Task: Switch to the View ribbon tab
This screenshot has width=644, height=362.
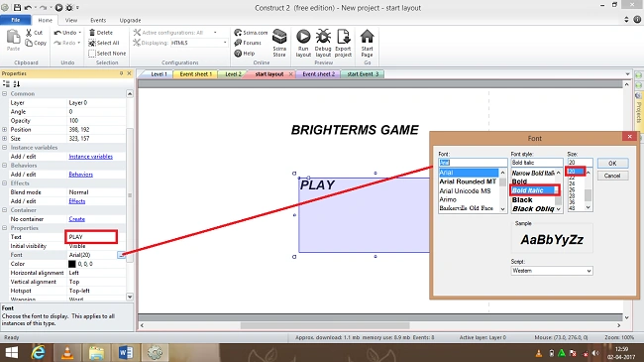Action: 71,20
